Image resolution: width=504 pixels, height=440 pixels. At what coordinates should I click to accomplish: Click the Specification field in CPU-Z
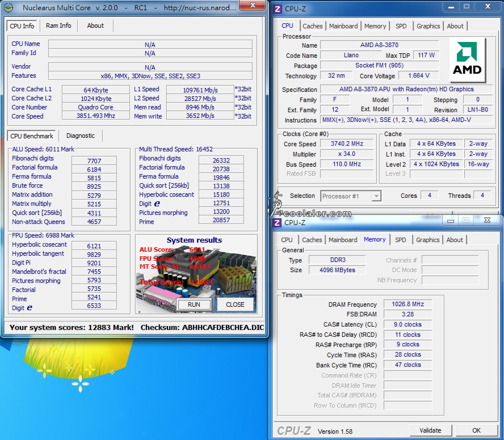coord(406,89)
